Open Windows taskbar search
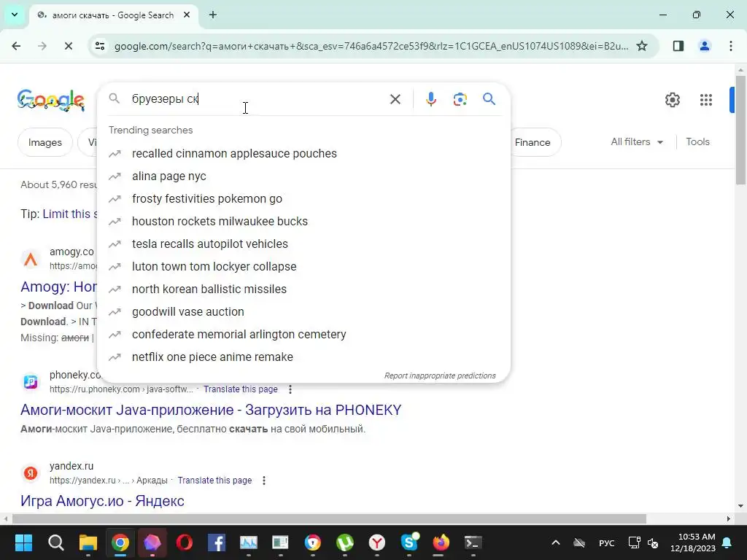747x560 pixels. (55, 542)
